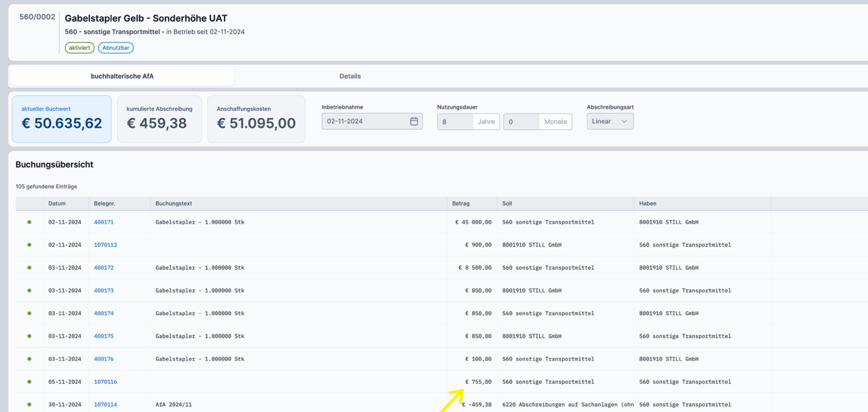Open the calendar icon in Inbetriebnahme field
The width and height of the screenshot is (868, 412).
click(413, 122)
